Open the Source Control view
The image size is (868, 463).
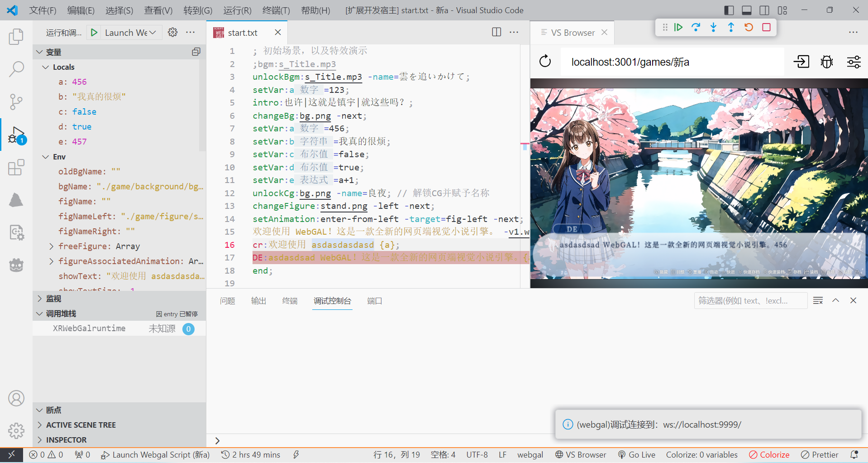coord(16,102)
